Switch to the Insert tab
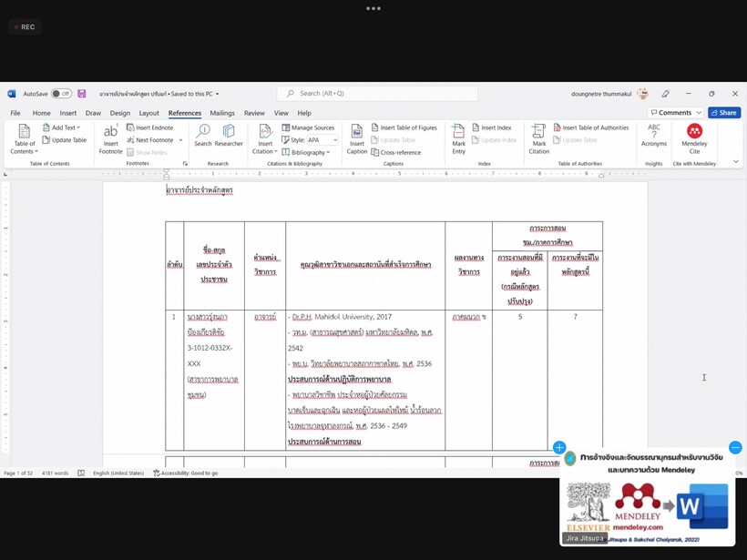 click(68, 113)
